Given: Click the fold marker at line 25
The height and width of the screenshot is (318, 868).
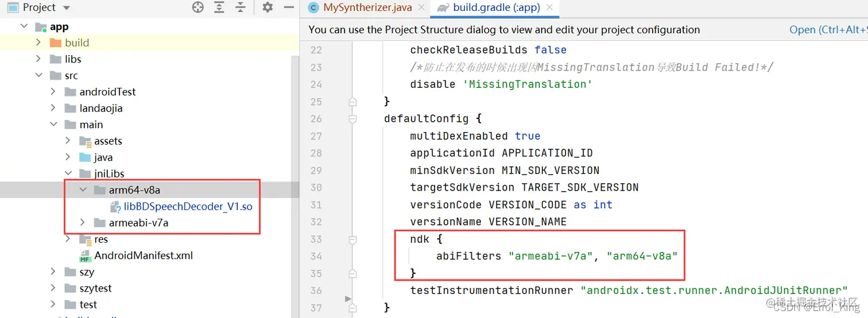Looking at the screenshot, I should coord(352,102).
